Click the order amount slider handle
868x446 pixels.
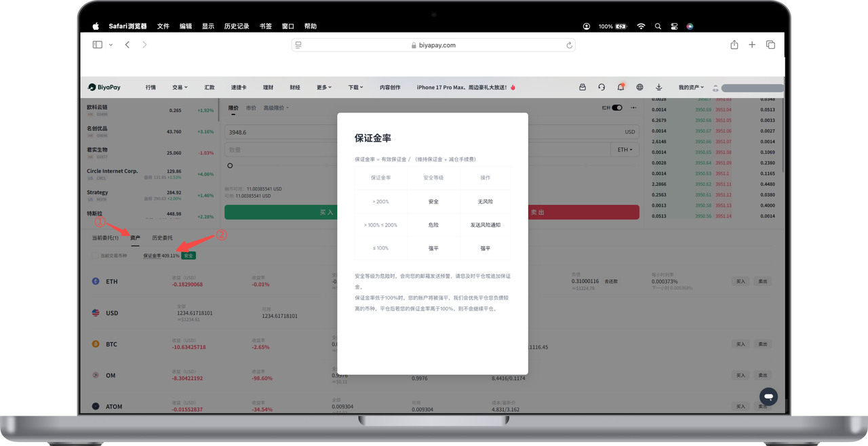[230, 165]
